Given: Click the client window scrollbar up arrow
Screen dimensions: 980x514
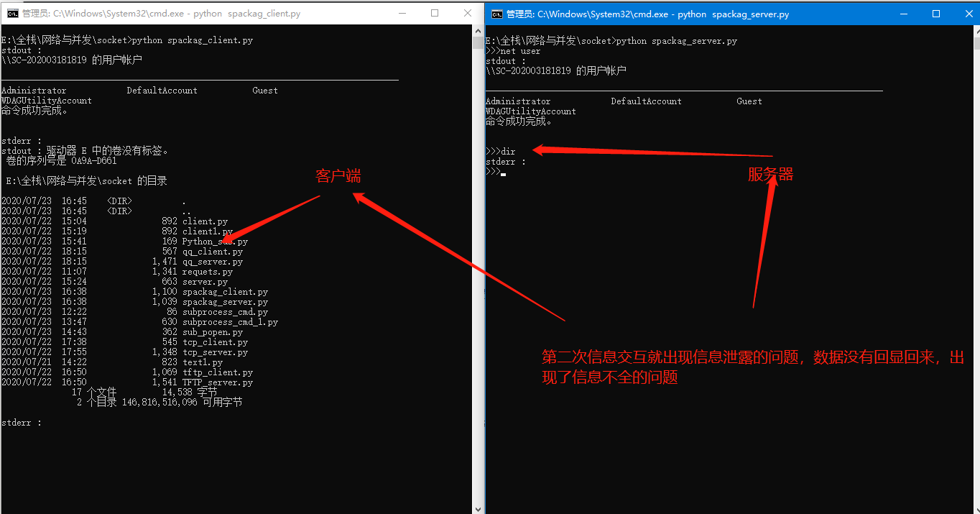Looking at the screenshot, I should click(478, 29).
